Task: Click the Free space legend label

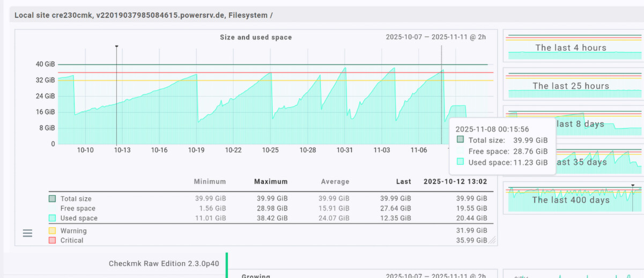Action: pos(78,208)
